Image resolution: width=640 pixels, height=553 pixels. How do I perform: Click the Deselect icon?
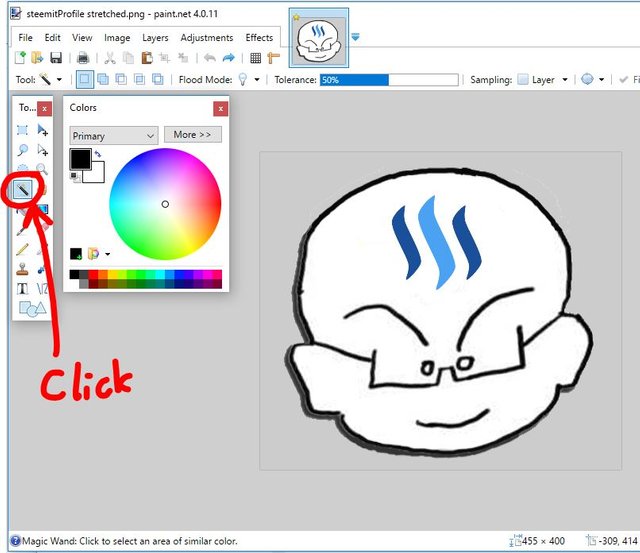click(183, 58)
